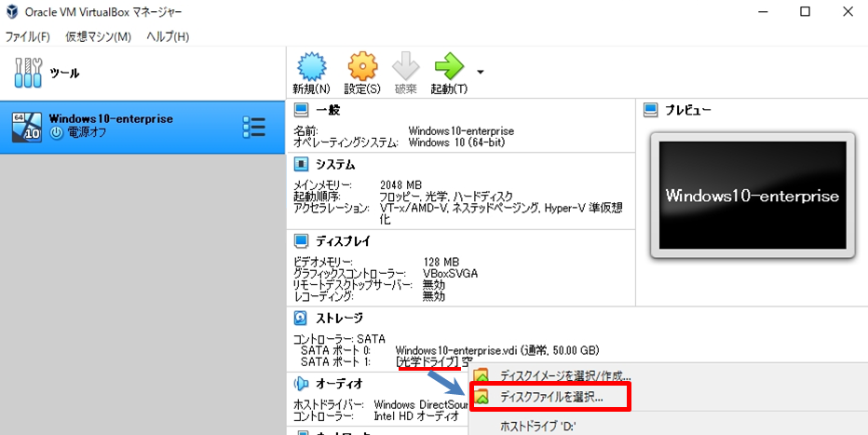868x435 pixels.
Task: Open the ストレージ settings header link
Action: coord(339,318)
